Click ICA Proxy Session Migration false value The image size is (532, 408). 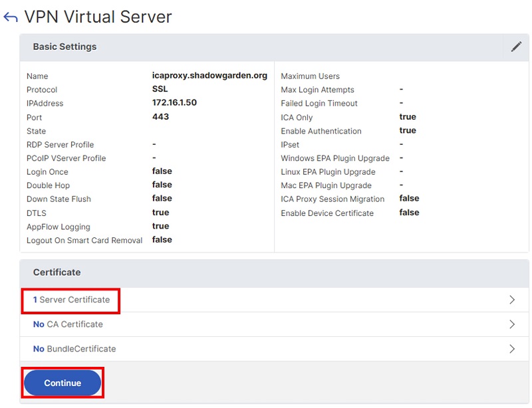coord(409,198)
